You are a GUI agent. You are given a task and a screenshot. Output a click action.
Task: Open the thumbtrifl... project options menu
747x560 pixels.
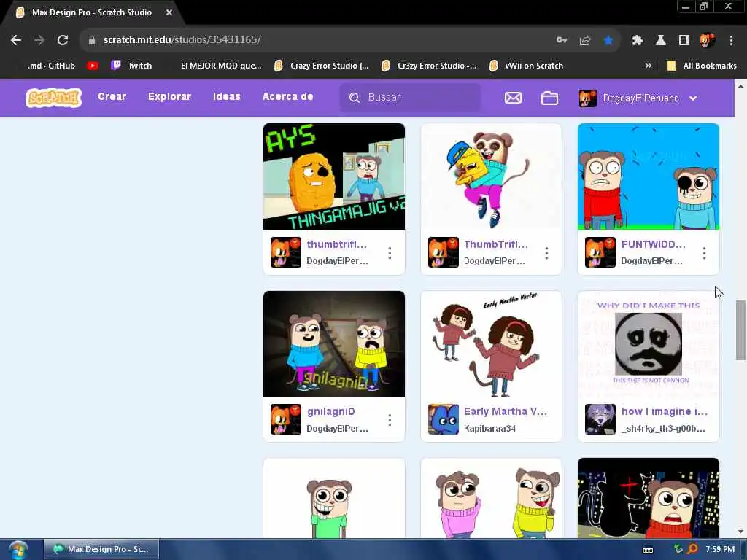(390, 253)
